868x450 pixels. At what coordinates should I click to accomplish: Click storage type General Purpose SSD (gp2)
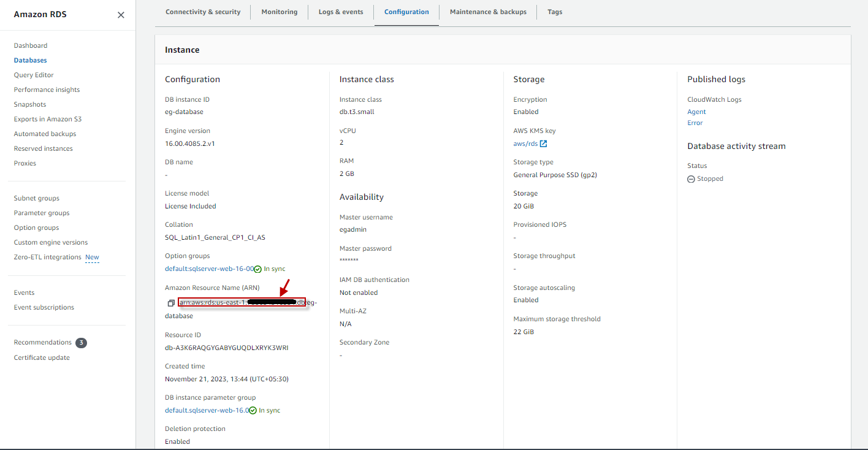[x=555, y=175]
